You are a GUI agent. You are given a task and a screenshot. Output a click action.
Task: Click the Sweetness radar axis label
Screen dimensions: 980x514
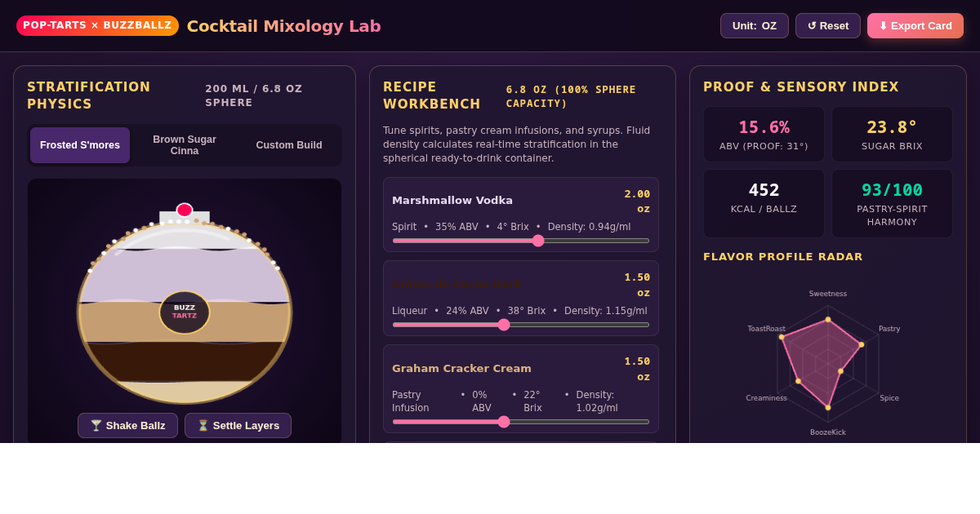828,294
